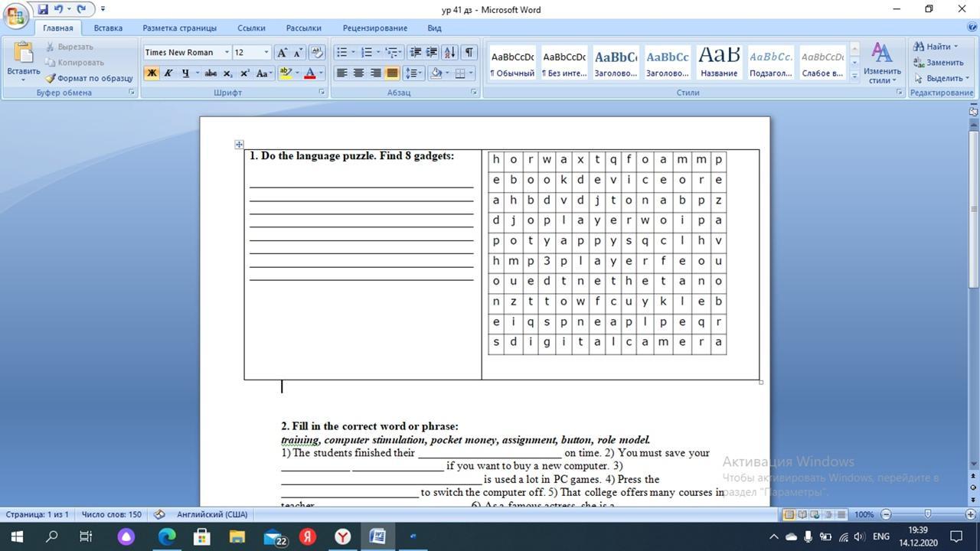
Task: Click the language indicator Английский (США)
Action: (x=212, y=514)
